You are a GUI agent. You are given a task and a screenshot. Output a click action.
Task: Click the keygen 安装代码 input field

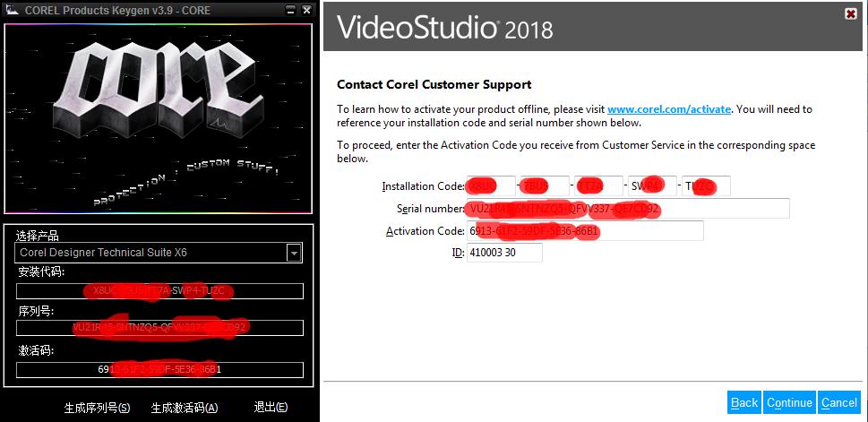(159, 291)
